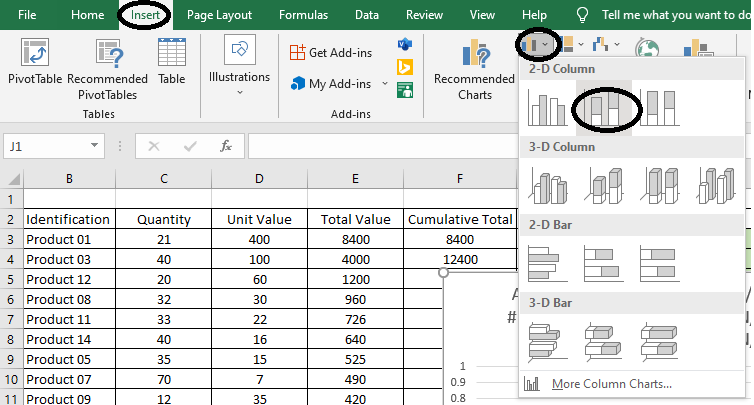The width and height of the screenshot is (754, 405).
Task: Click the Maps chart globe icon
Action: pos(647,48)
